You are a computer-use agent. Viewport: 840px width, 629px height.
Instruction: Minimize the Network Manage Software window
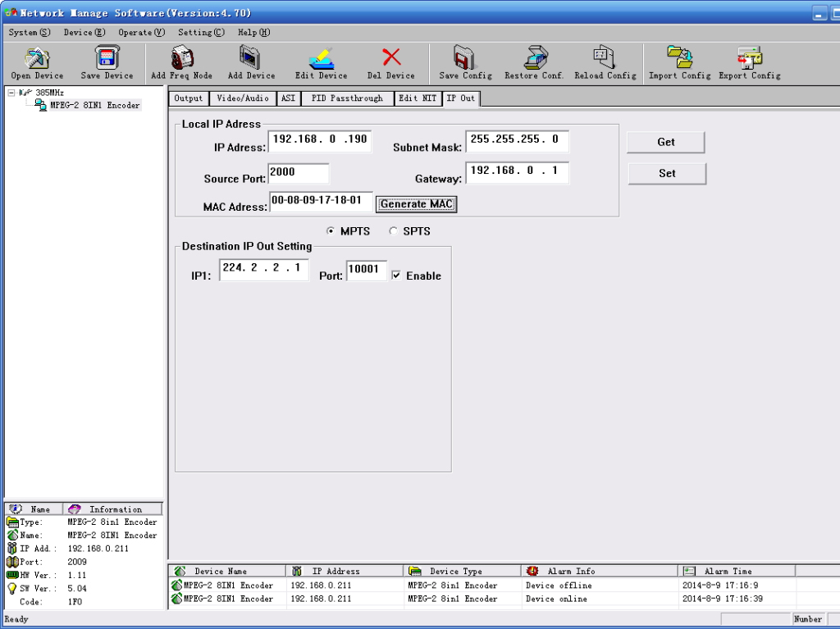click(x=819, y=14)
